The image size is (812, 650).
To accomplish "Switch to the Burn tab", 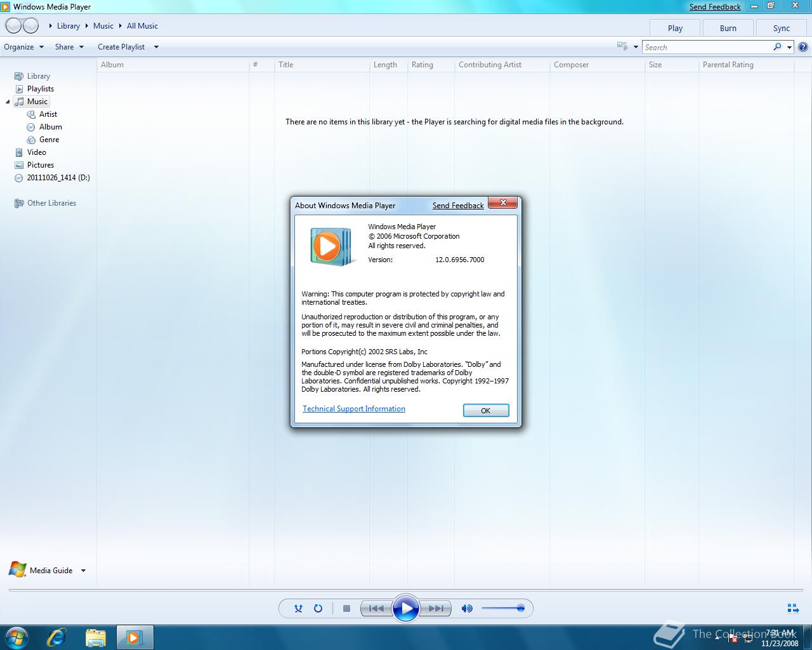I will click(x=728, y=28).
